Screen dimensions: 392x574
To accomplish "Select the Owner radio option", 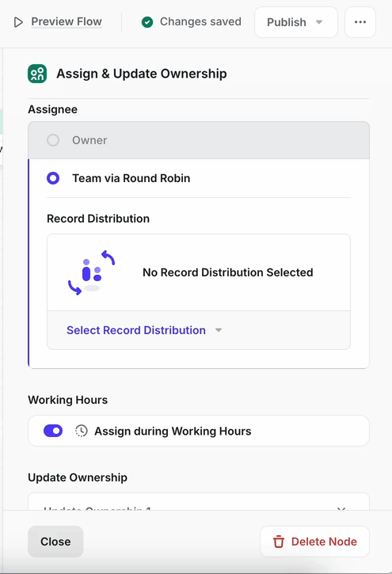I will click(x=53, y=140).
